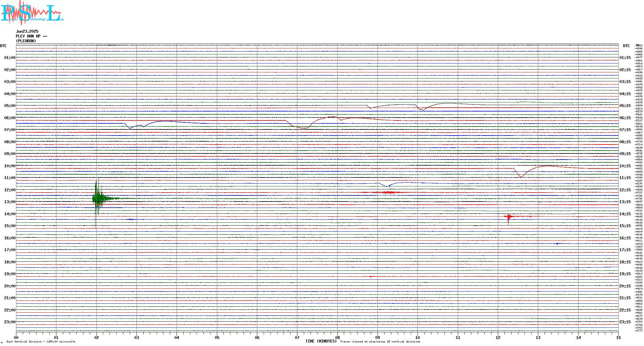The height and width of the screenshot is (346, 644).
Task: Click the 01:15 label on right axis
Action: (x=625, y=58)
